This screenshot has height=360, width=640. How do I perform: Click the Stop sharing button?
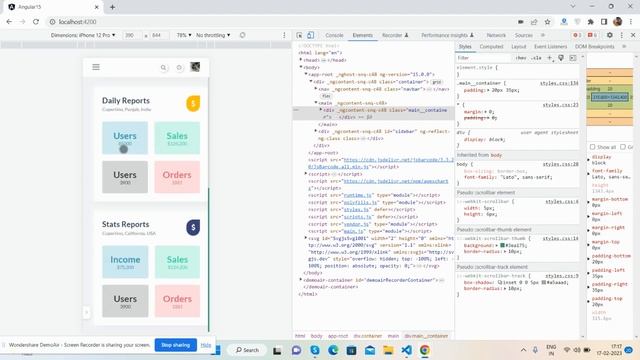tap(176, 345)
